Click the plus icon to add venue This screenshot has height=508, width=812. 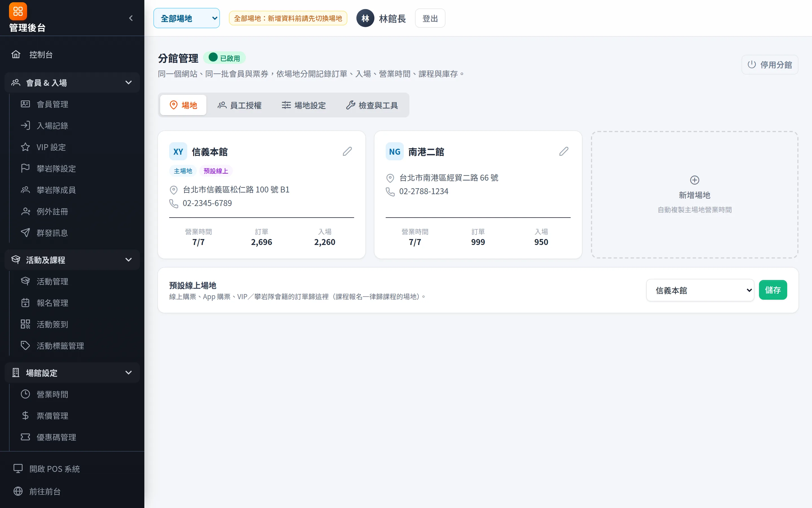(x=694, y=180)
